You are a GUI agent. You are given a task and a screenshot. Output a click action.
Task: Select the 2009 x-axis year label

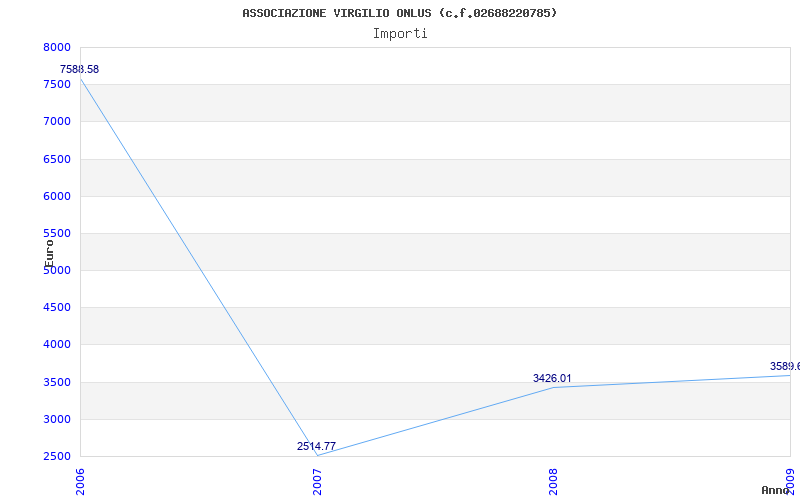point(789,480)
